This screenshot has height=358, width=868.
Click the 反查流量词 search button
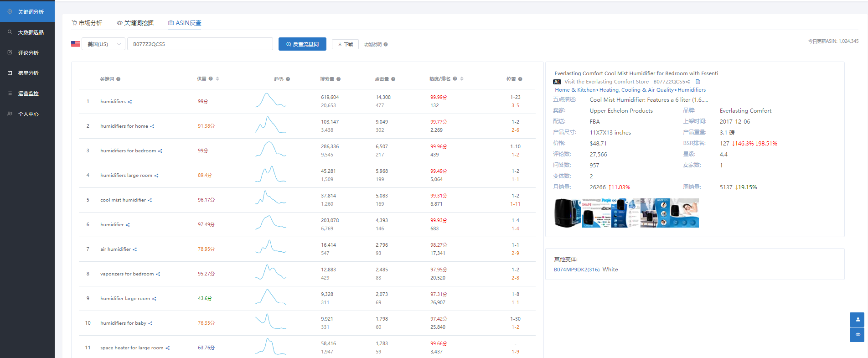(302, 44)
